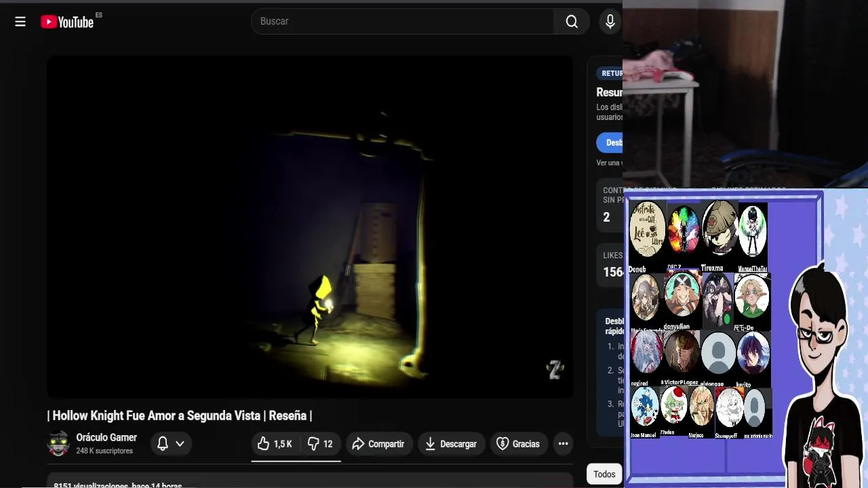This screenshot has height=488, width=868.
Task: Open Oráculo Gamer channel avatar
Action: click(x=58, y=444)
